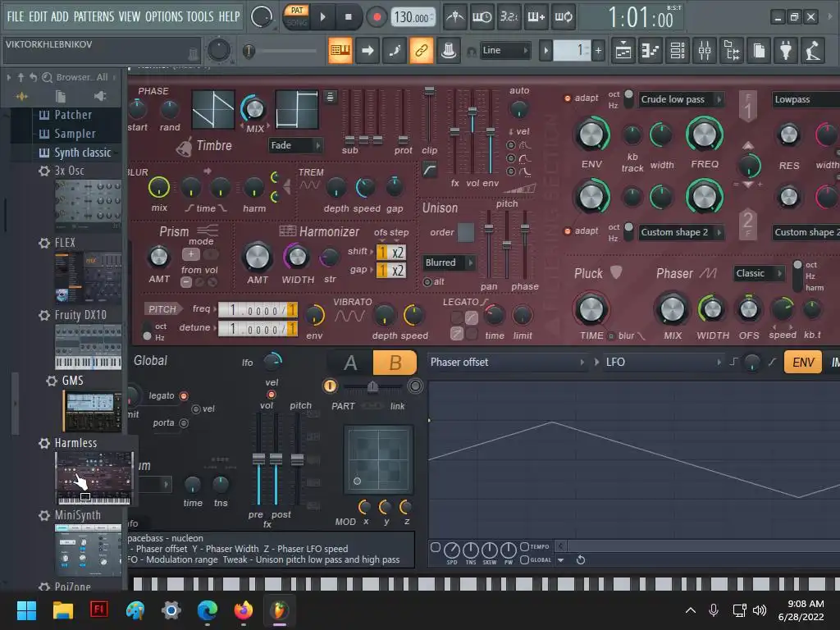Toggle the wait-for-input-to-record icon
Screen dimensions: 840x630
pyautogui.click(x=482, y=17)
